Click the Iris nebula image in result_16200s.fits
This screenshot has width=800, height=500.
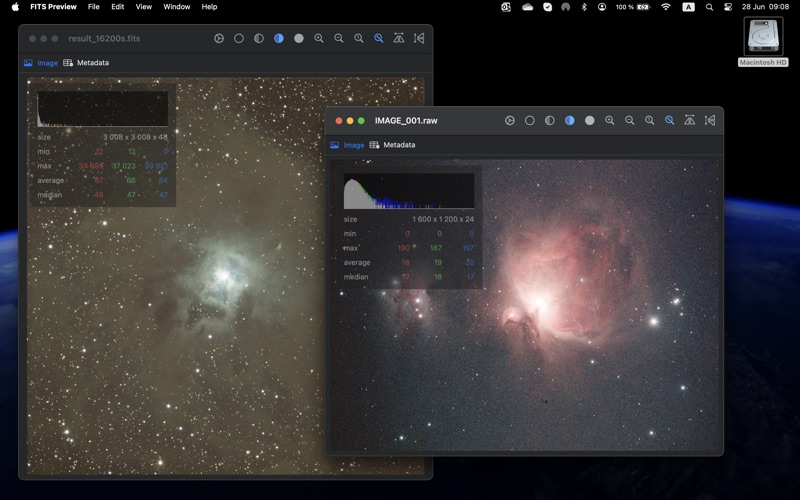coord(225,276)
